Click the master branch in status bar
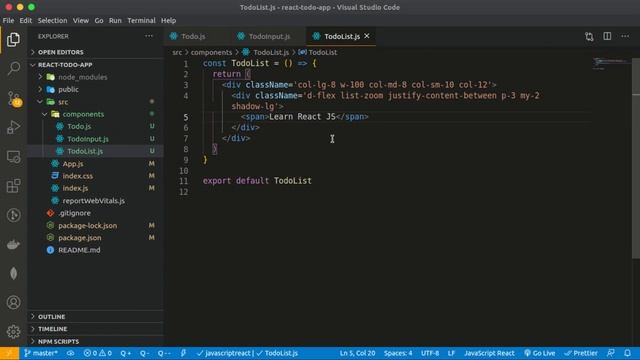 [x=40, y=353]
